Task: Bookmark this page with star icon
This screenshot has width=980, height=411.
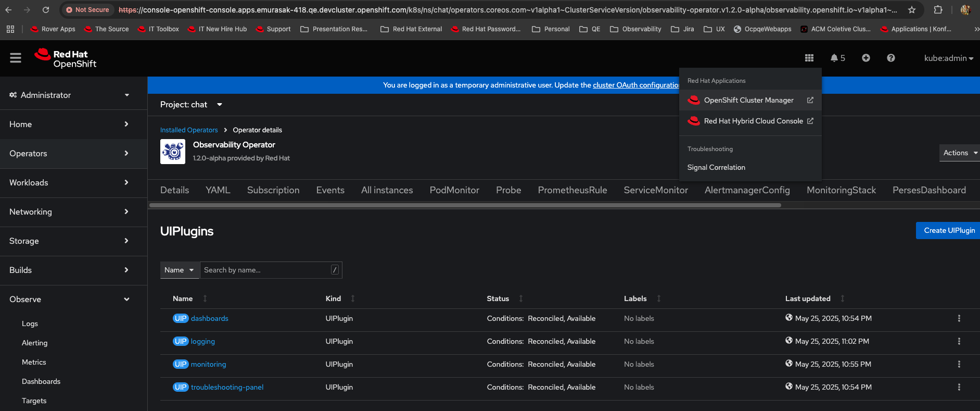Action: [x=912, y=10]
